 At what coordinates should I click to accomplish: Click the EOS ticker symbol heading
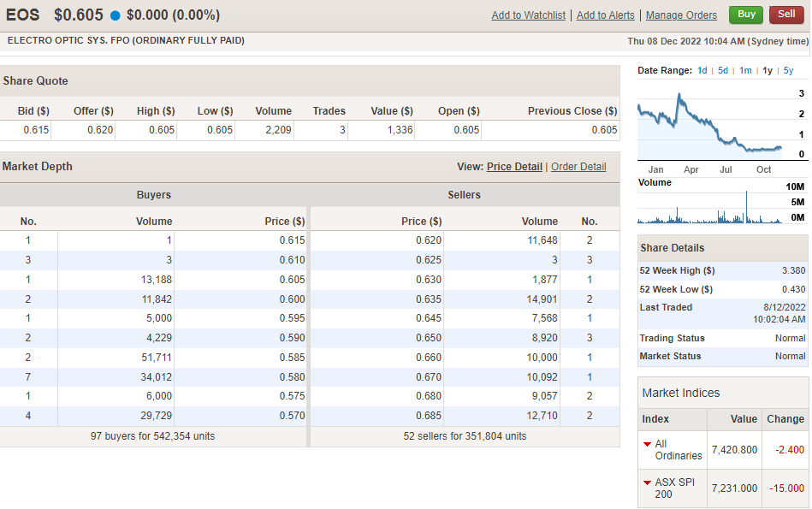(23, 15)
